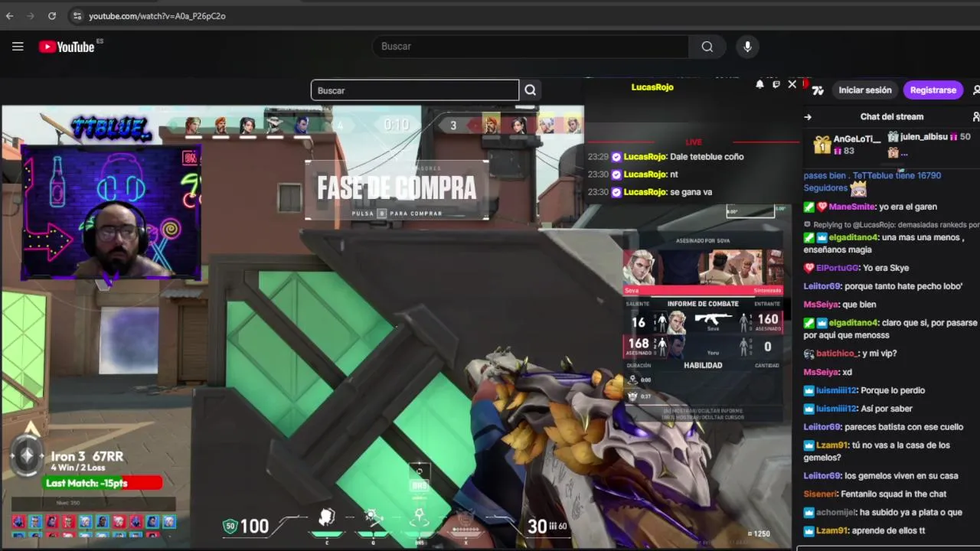Image resolution: width=980 pixels, height=551 pixels.
Task: Click the Replying to @LucasRojo line
Action: coord(890,225)
